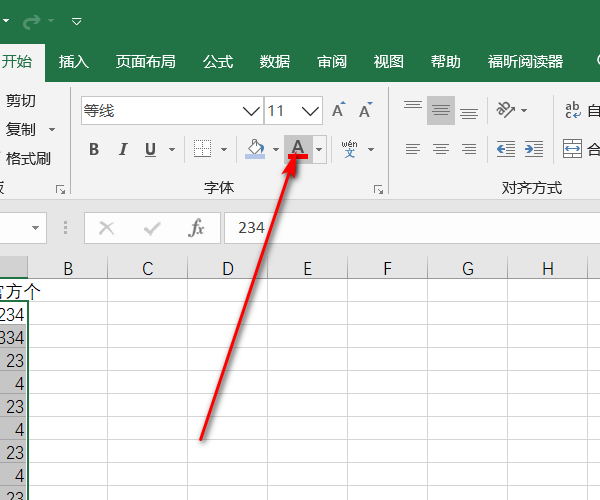Click the 剪切 cut button
The width and height of the screenshot is (600, 500).
point(21,100)
